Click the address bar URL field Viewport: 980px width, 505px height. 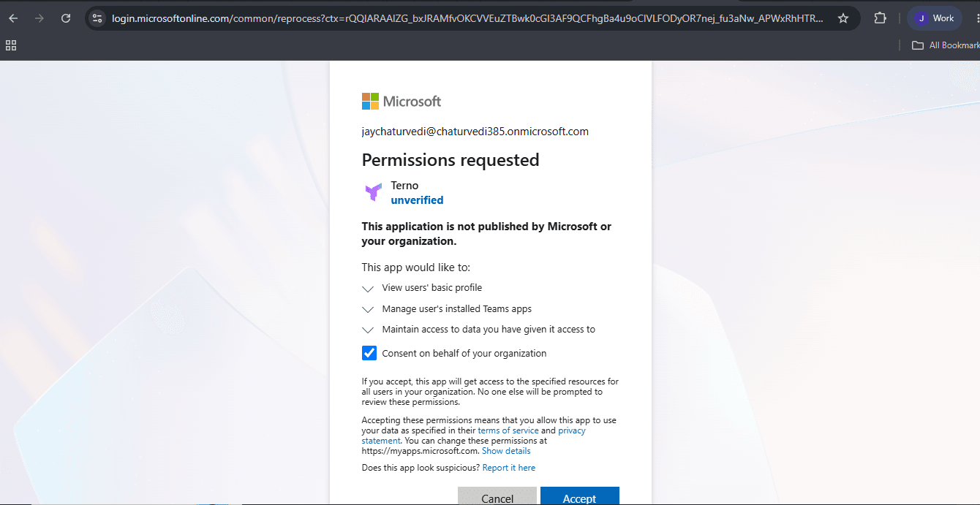467,18
